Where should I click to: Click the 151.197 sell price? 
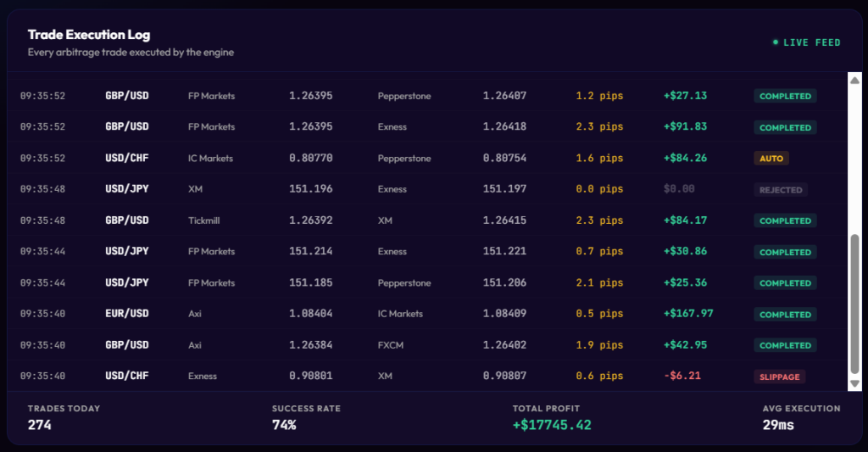504,189
